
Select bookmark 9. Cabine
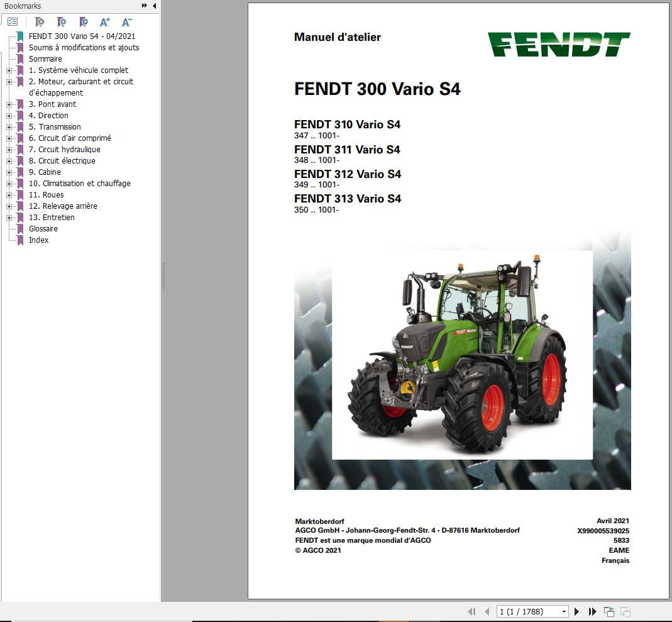(45, 172)
